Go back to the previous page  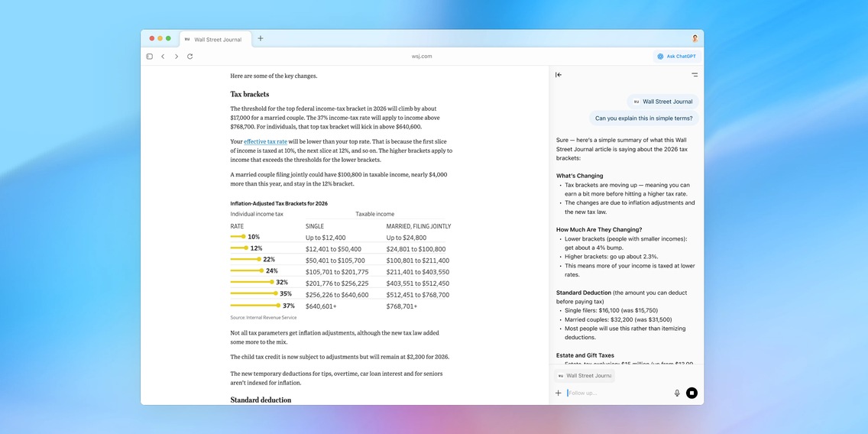[x=163, y=57]
